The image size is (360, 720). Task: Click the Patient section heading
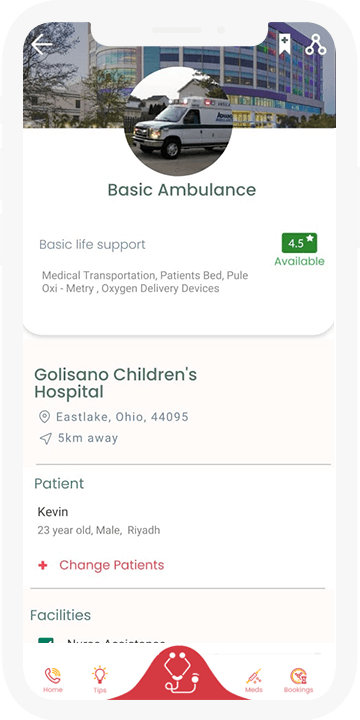coord(59,484)
